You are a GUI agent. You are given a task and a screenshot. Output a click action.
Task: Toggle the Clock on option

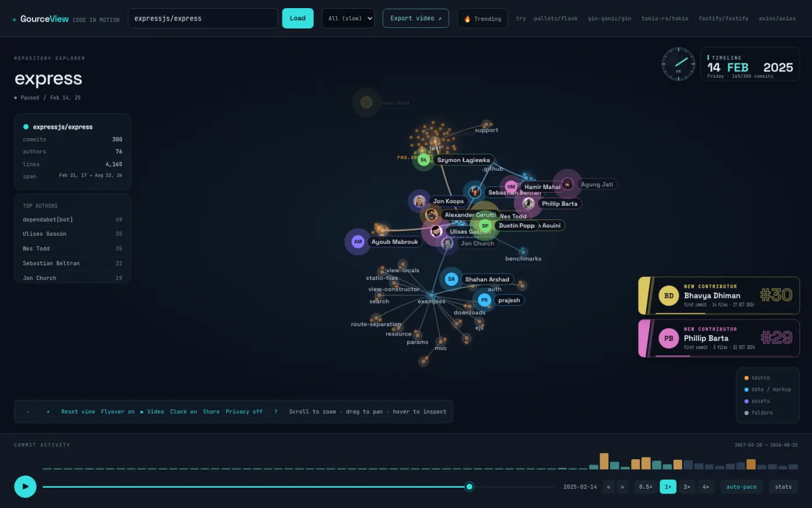(x=183, y=412)
